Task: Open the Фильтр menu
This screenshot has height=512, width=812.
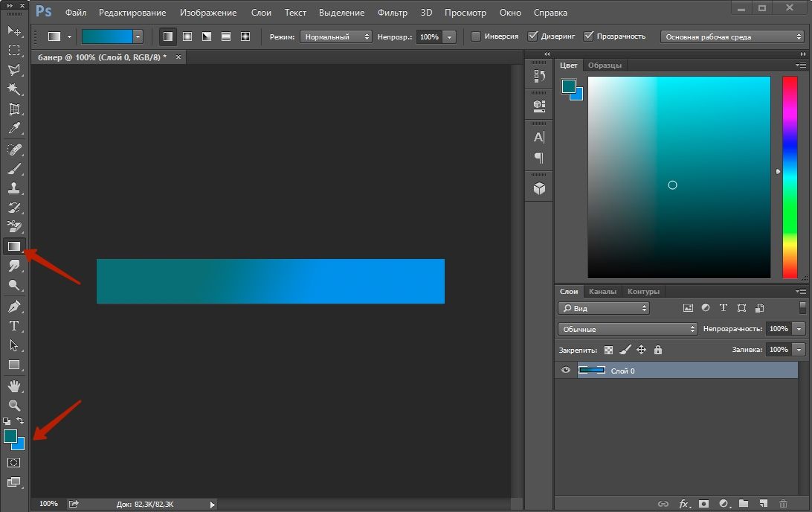Action: point(392,13)
